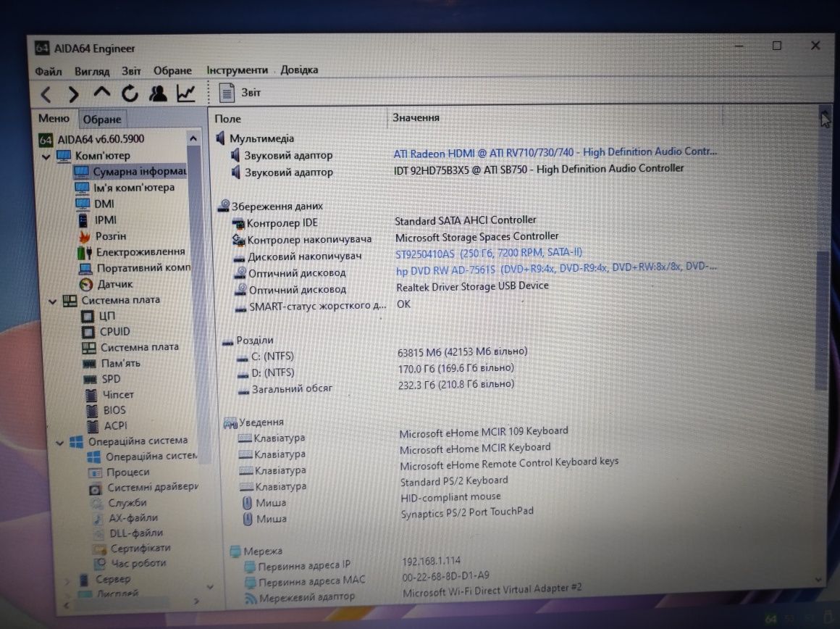Open the Чіпсет tree item
Viewport: 840px width, 629px height.
click(109, 395)
